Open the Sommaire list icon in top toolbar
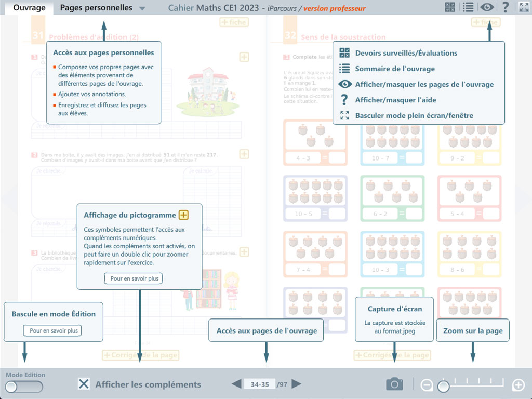The image size is (532, 399). click(468, 7)
